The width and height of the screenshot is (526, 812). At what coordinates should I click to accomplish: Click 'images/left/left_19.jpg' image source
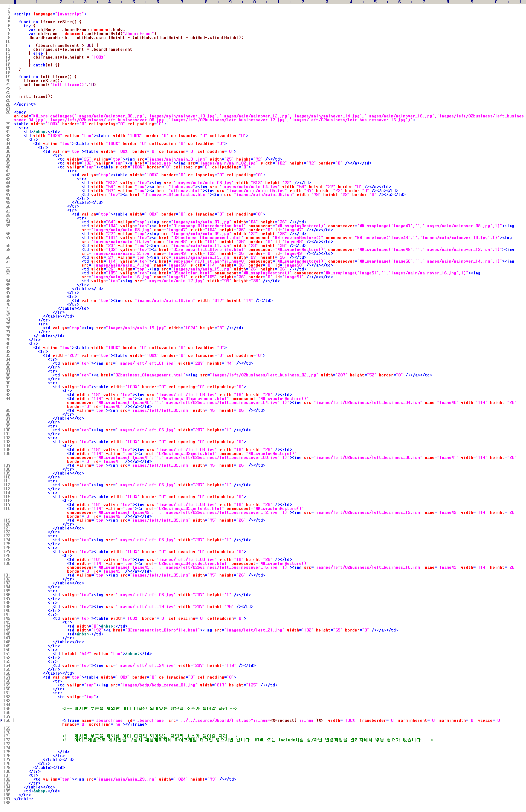147,607
